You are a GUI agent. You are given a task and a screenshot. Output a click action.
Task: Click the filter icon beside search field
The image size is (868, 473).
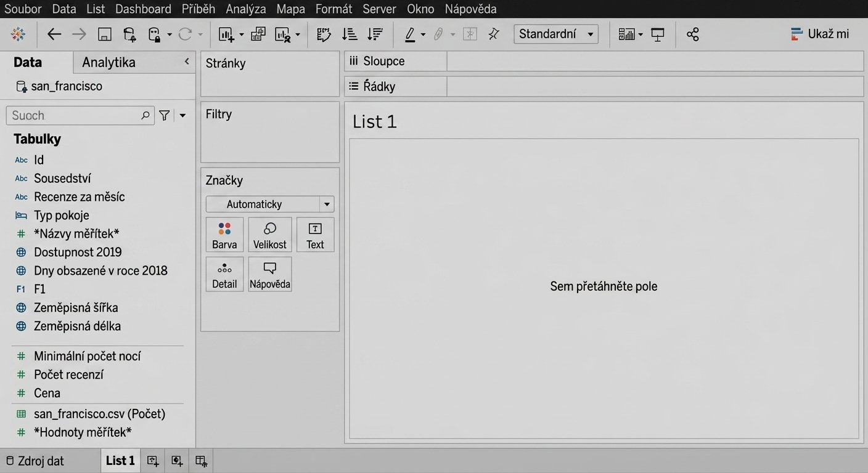pyautogui.click(x=164, y=115)
